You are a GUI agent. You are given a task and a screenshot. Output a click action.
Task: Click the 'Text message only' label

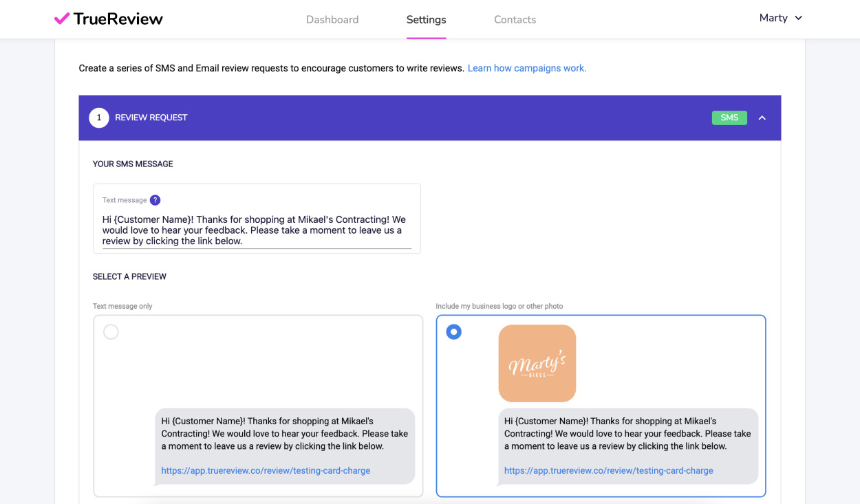[x=122, y=306]
